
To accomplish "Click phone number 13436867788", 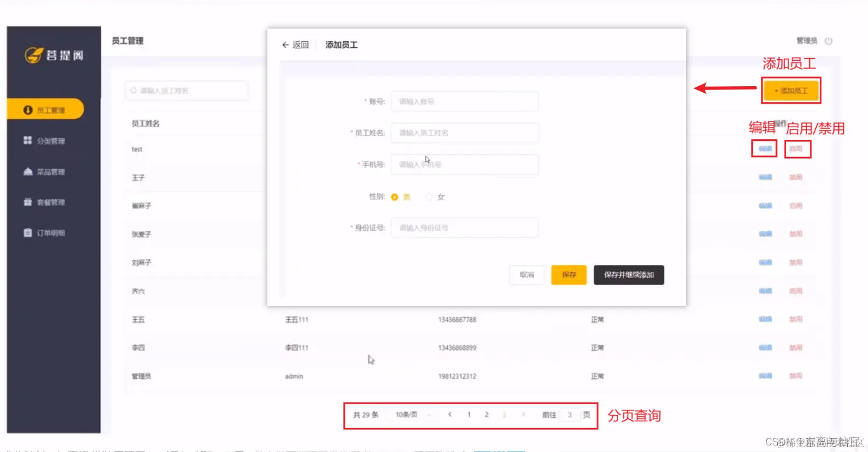I will (x=457, y=320).
